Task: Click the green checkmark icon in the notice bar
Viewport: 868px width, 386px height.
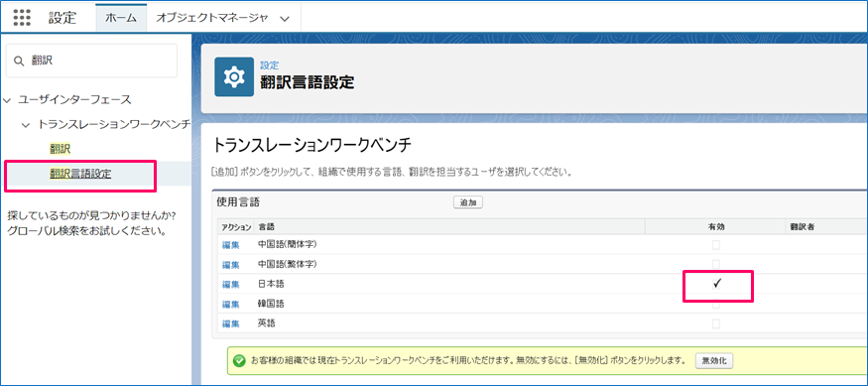Action: tap(239, 361)
